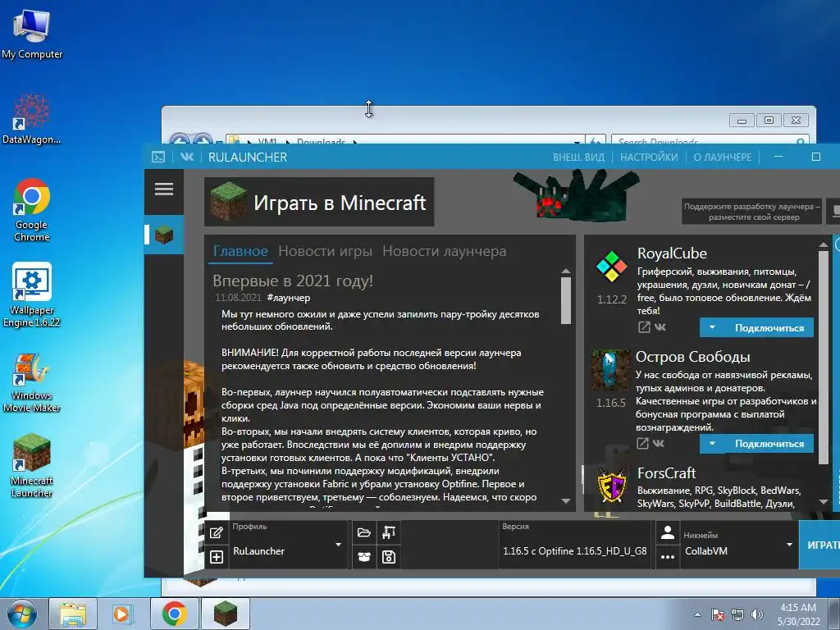Click the #лаунчер hashtag link
Image resolution: width=840 pixels, height=630 pixels.
[288, 298]
